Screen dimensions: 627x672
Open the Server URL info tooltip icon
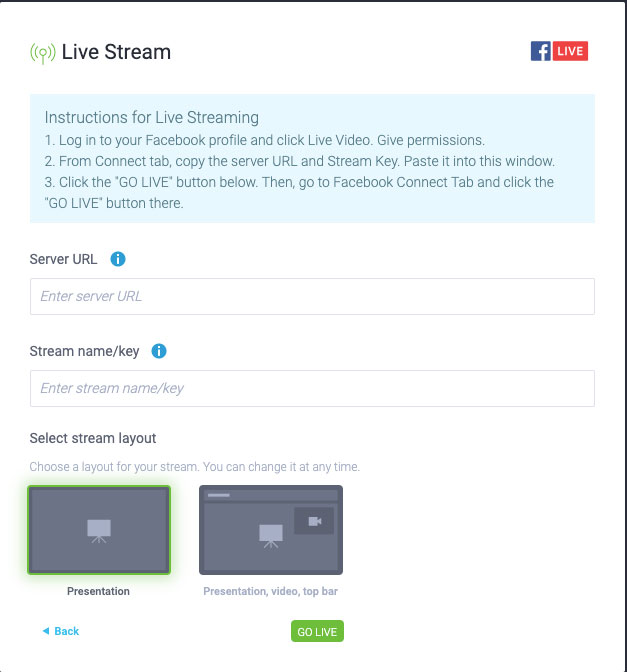[x=118, y=259]
